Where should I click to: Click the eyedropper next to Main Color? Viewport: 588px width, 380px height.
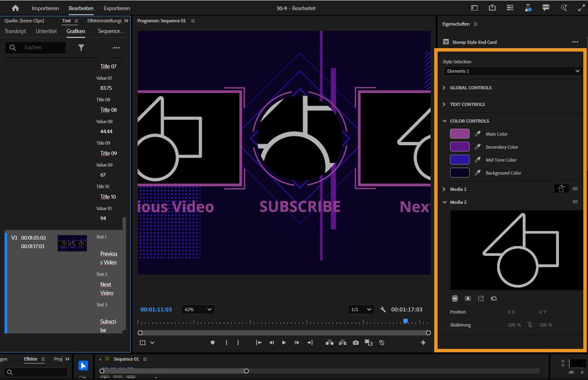pyautogui.click(x=478, y=134)
